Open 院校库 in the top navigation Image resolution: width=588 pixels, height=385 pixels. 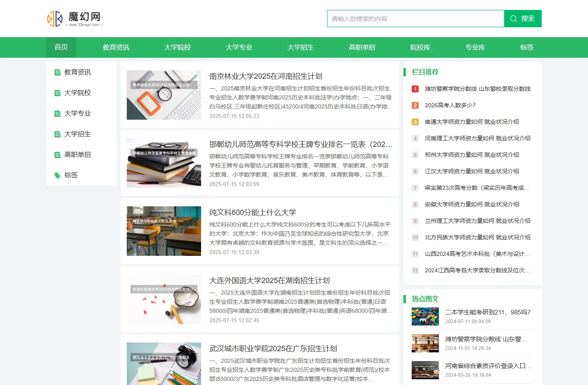pos(420,47)
